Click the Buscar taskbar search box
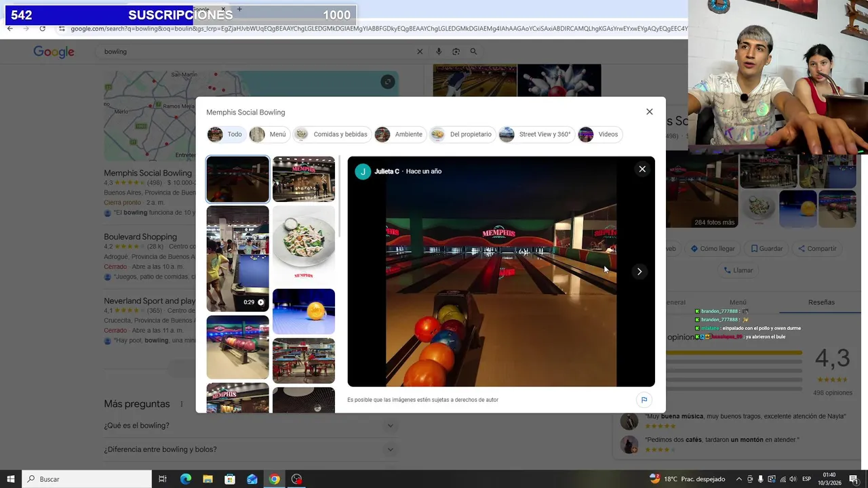This screenshot has height=488, width=868. point(87,479)
